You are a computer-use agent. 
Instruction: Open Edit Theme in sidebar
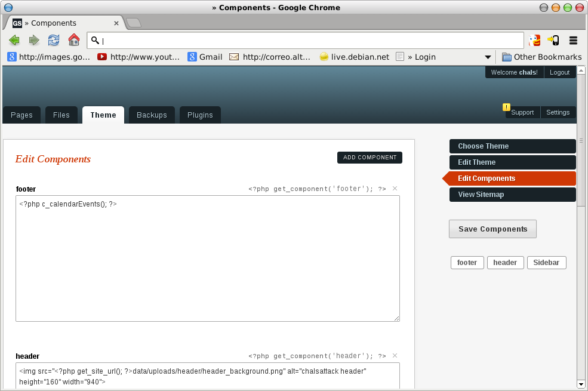pos(513,162)
